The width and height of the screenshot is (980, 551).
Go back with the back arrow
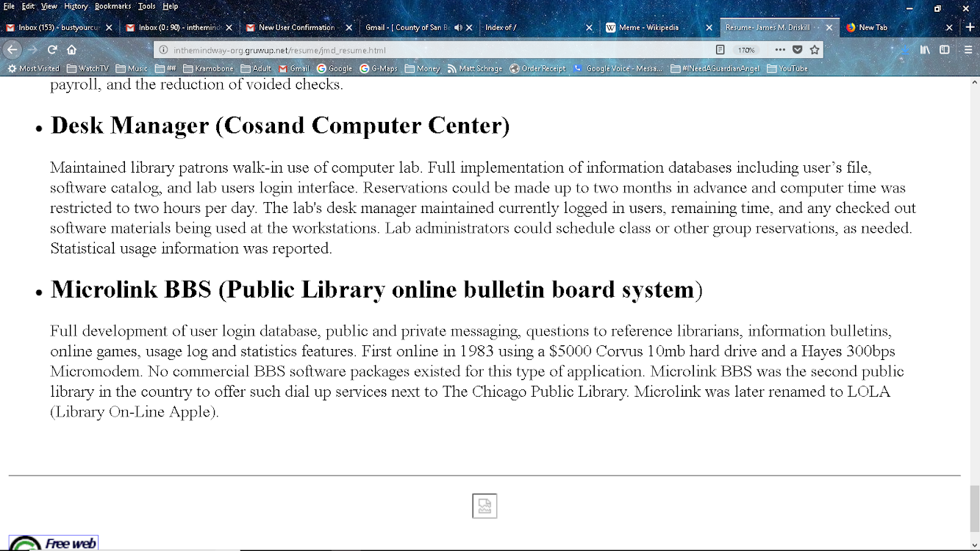(x=12, y=50)
